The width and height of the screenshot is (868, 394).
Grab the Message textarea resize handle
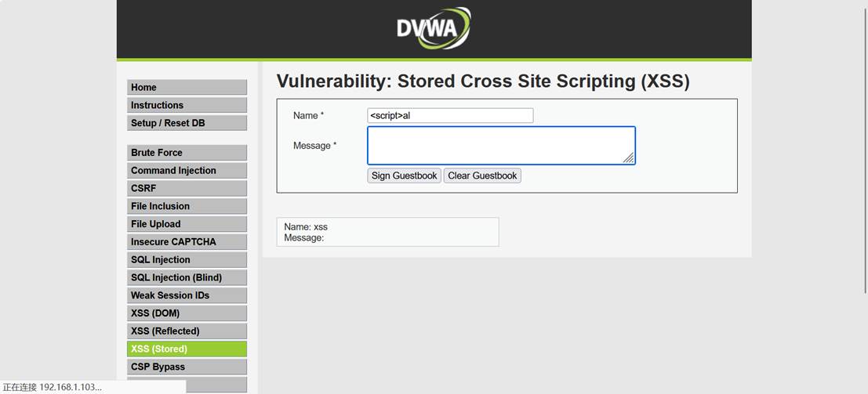tap(628, 158)
